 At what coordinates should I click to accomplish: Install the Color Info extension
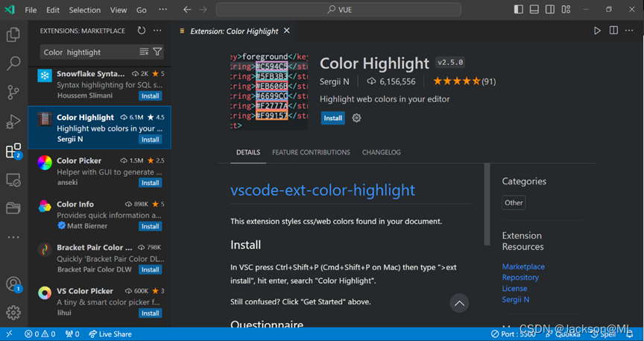(151, 226)
